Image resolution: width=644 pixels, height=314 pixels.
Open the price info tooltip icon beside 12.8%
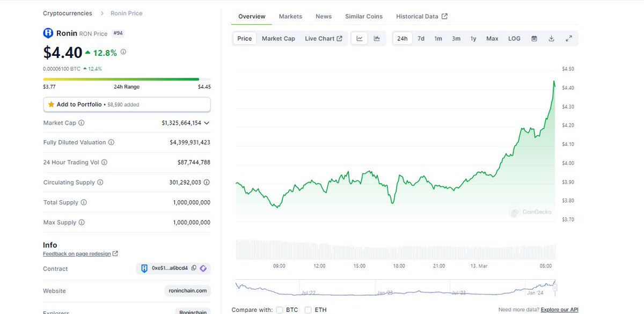point(123,52)
